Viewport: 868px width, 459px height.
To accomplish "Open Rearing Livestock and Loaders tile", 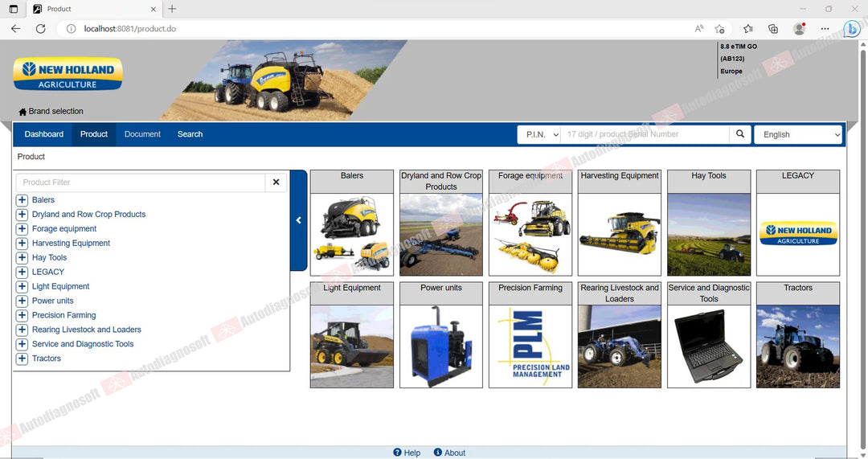I will tap(620, 335).
